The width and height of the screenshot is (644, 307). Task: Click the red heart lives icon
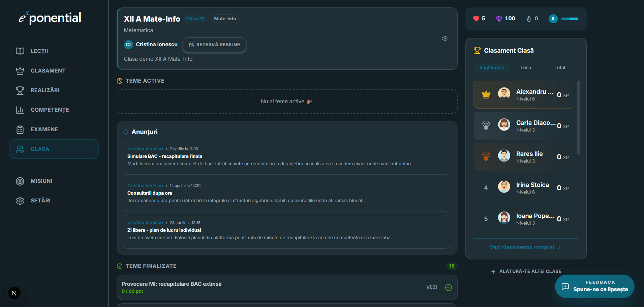[476, 19]
